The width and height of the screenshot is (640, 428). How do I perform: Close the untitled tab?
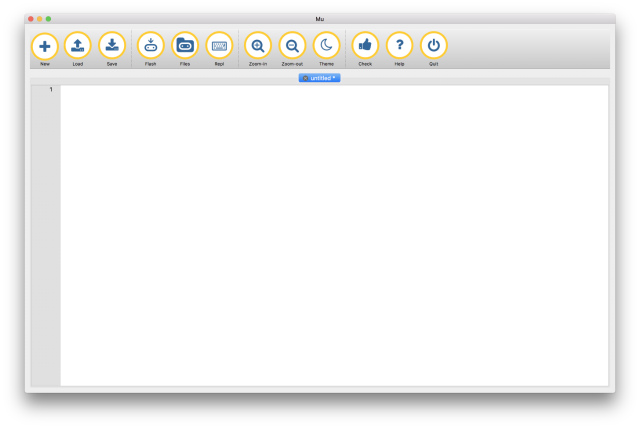click(305, 78)
